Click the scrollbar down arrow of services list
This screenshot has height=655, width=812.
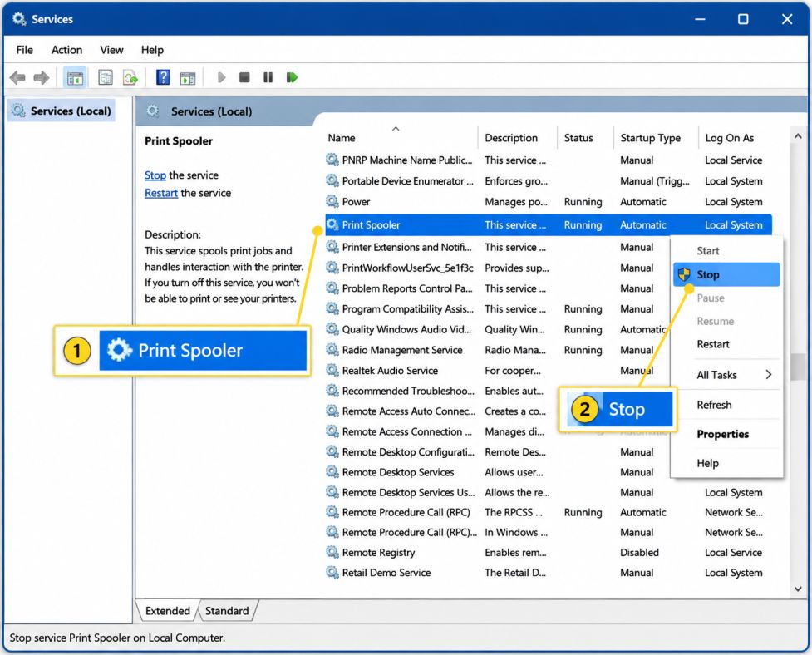798,589
